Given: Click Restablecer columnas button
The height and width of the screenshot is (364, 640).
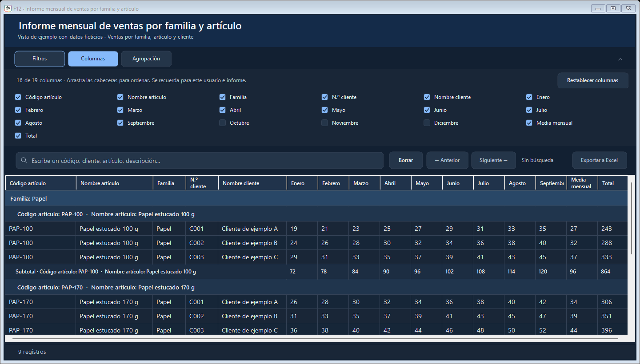Looking at the screenshot, I should point(593,80).
